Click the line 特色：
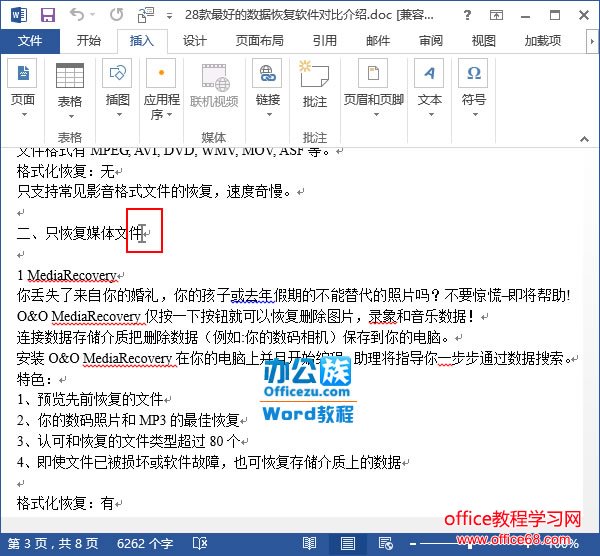This screenshot has height=556, width=600. pyautogui.click(x=34, y=379)
